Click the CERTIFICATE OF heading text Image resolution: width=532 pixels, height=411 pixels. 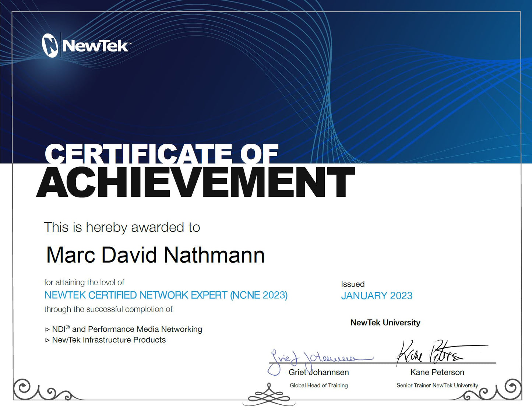pos(161,153)
